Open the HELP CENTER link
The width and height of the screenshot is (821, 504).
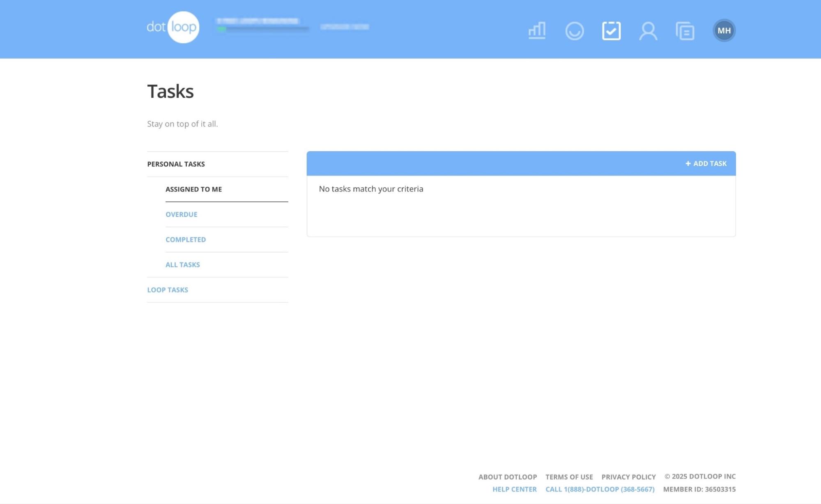[514, 489]
